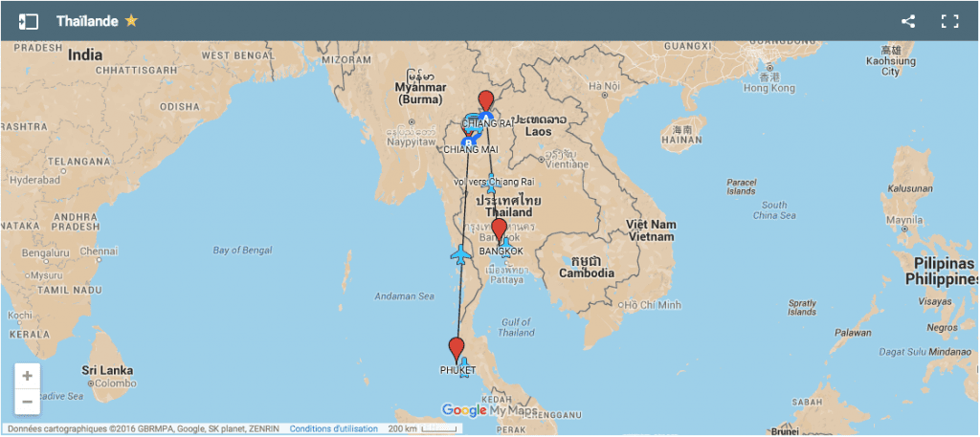Screen dimensions: 980x437
Task: Click the South China Sea label
Action: [774, 209]
